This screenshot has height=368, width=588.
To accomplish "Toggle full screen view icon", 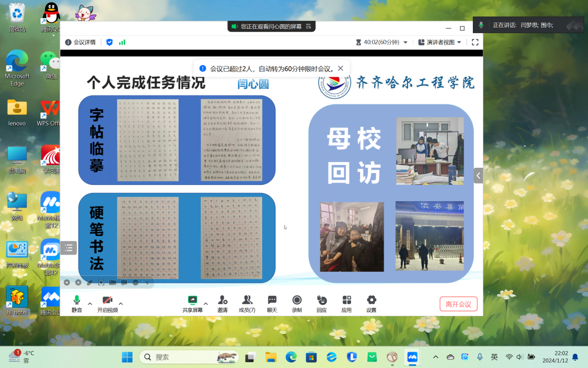I will (x=475, y=42).
